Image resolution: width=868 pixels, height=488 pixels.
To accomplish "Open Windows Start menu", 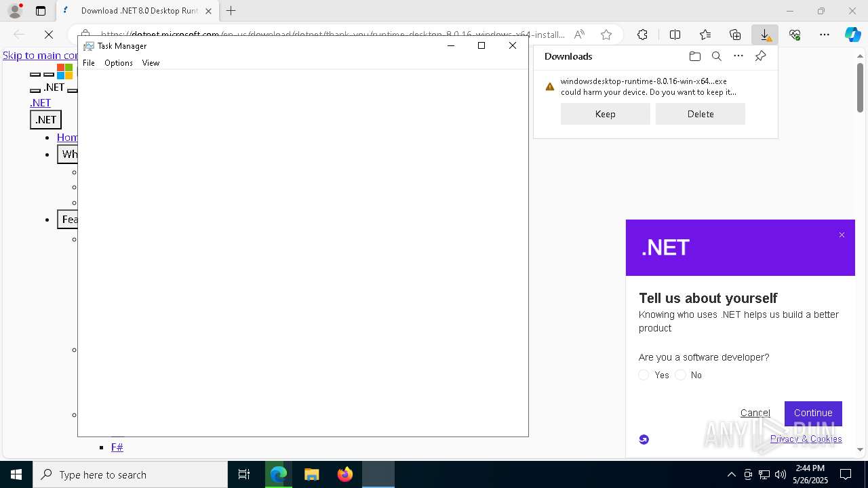I will pyautogui.click(x=16, y=474).
